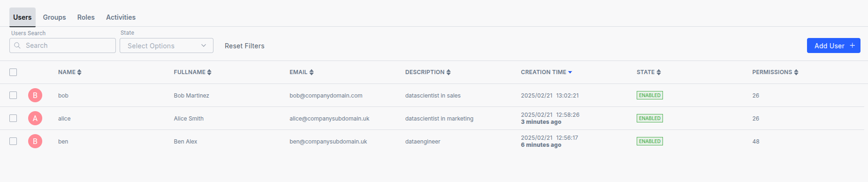Click Reset Filters

[x=244, y=46]
